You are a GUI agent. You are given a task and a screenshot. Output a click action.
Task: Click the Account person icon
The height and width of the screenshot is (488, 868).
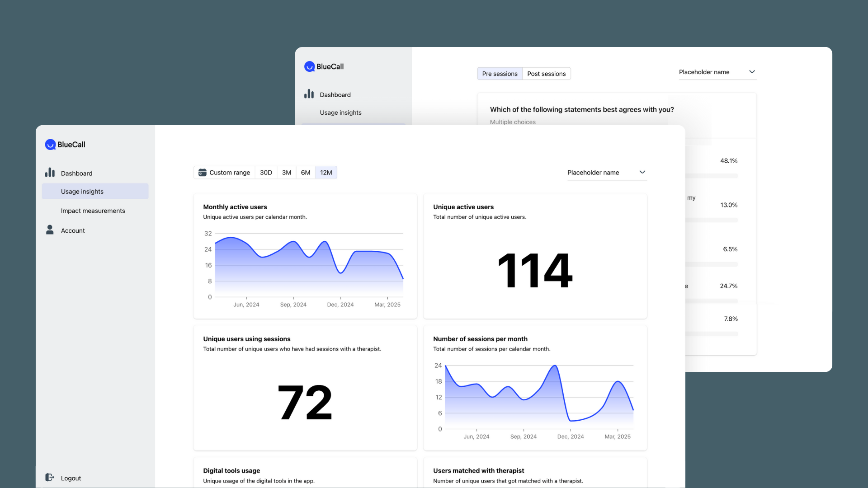point(50,230)
